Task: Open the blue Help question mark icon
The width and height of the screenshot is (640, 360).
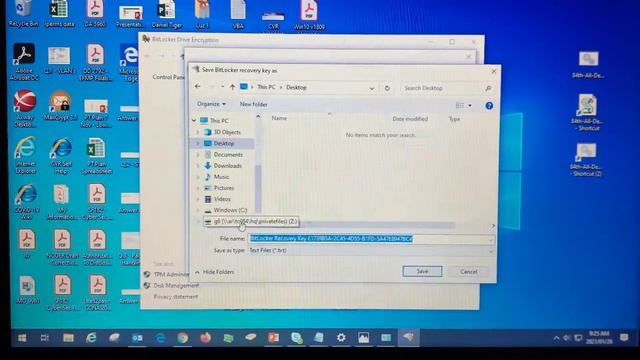Action: click(489, 106)
